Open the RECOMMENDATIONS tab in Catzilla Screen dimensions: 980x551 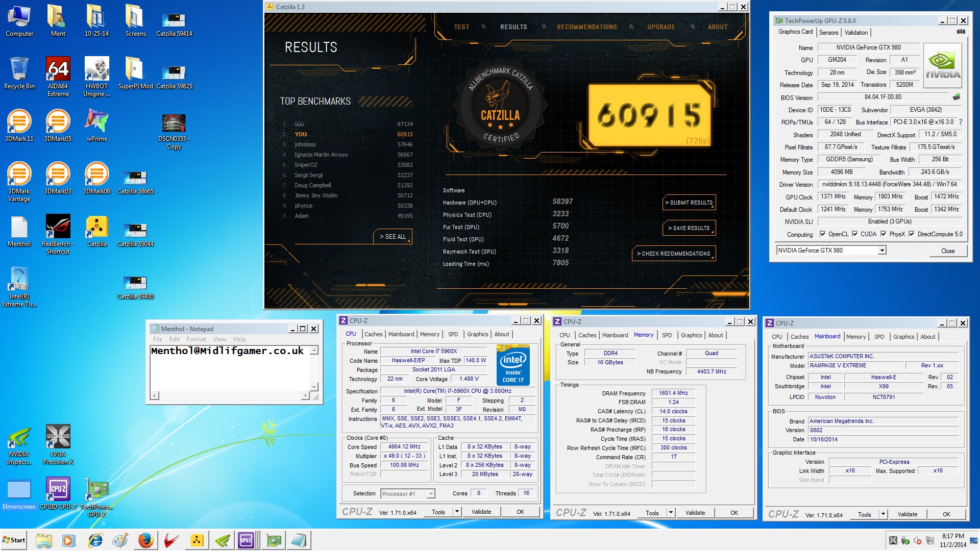586,27
